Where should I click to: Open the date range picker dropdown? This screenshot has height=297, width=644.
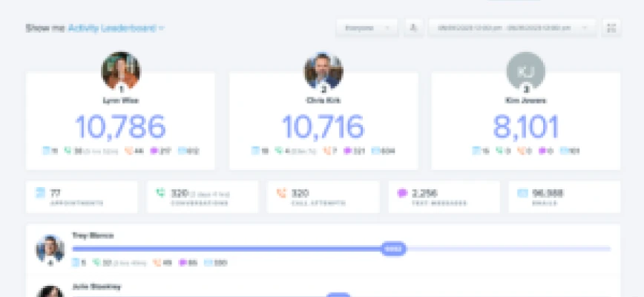(x=512, y=28)
